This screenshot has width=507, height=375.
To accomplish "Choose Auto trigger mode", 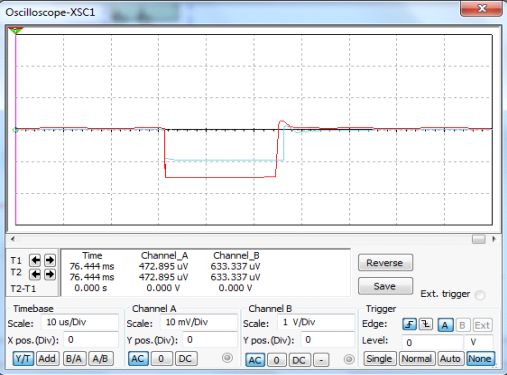I will point(450,359).
